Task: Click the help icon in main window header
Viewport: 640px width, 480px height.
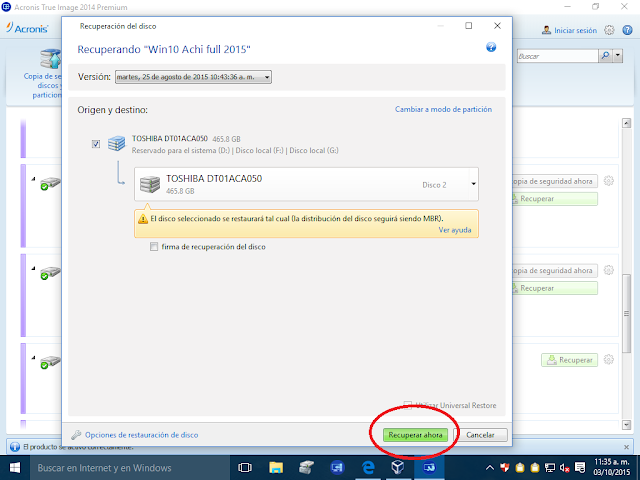Action: 627,30
